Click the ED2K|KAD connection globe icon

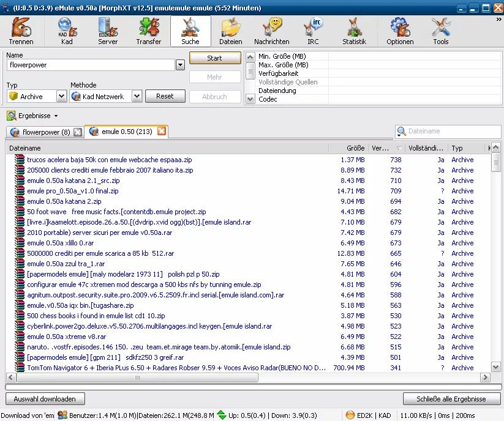pyautogui.click(x=350, y=415)
